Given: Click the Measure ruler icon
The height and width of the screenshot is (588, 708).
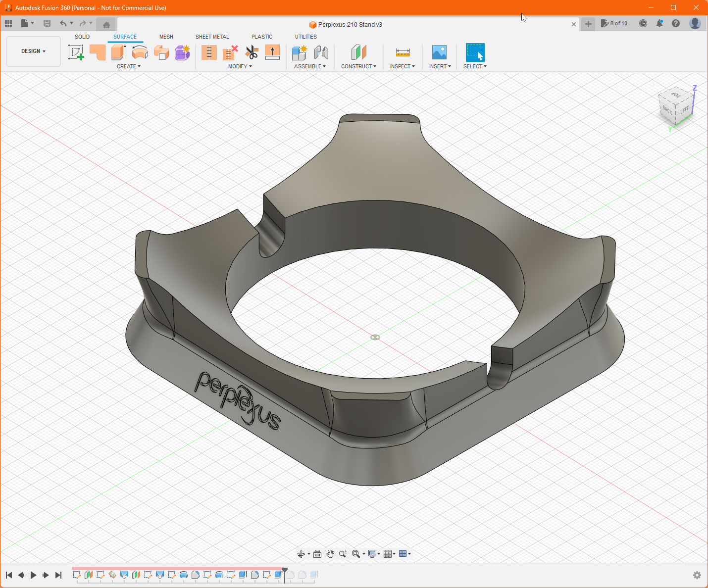Looking at the screenshot, I should coord(403,52).
